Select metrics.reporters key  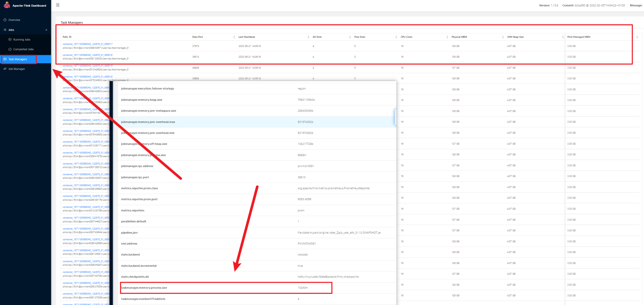coord(133,210)
